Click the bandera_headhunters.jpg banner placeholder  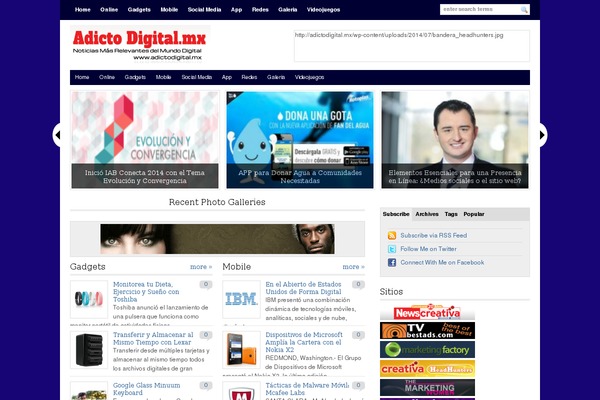[x=412, y=46]
